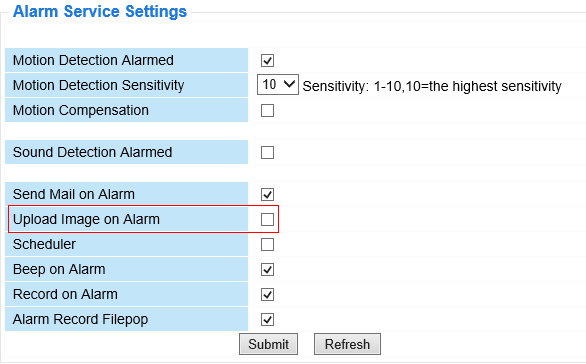
Task: Uncheck the Motion Detection Alarmed checkbox
Action: pyautogui.click(x=267, y=61)
